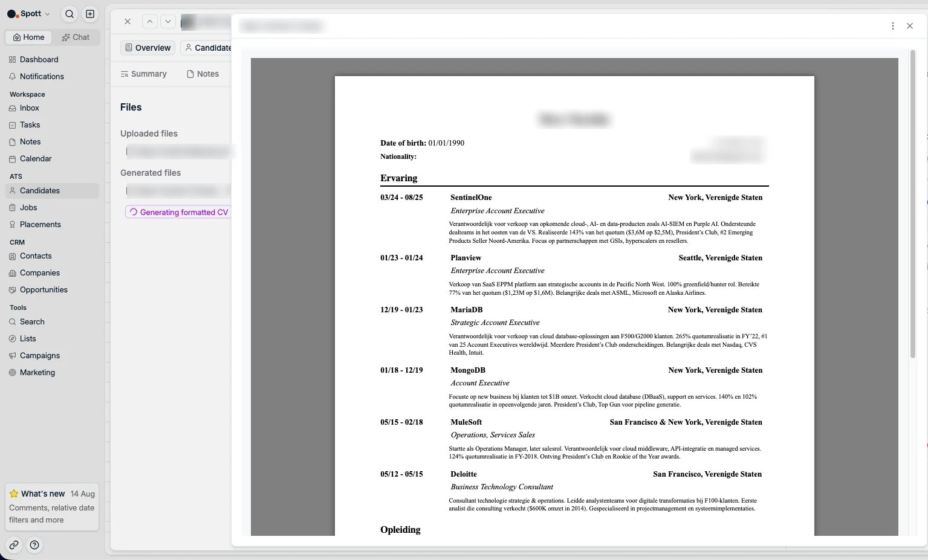
Task: Click the Notifications bell icon
Action: 13,77
